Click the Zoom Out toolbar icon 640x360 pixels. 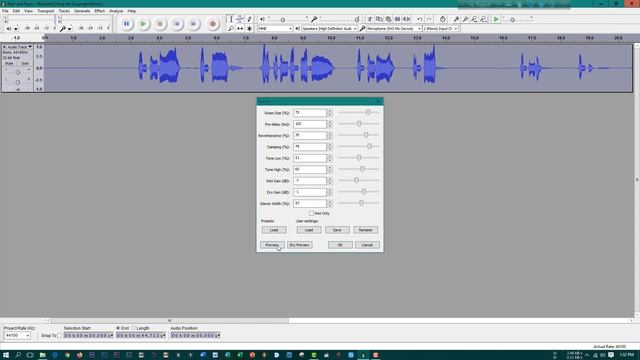point(465,19)
